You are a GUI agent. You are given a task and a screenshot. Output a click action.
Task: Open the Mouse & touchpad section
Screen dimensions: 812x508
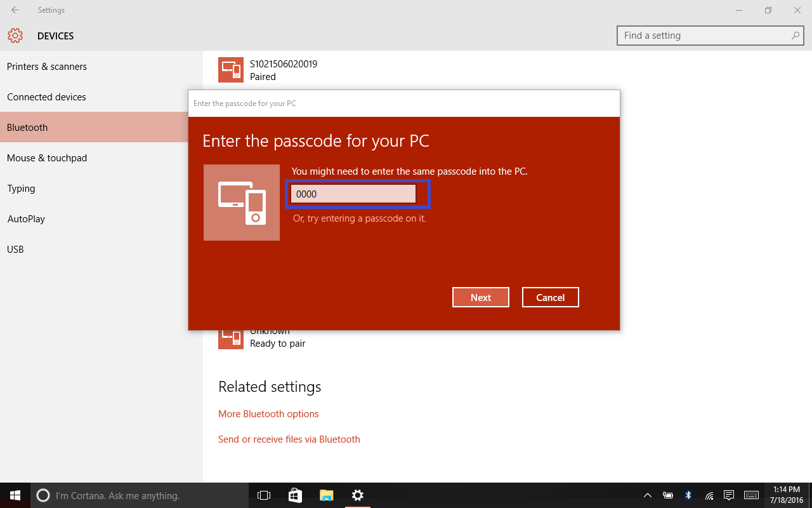point(47,158)
